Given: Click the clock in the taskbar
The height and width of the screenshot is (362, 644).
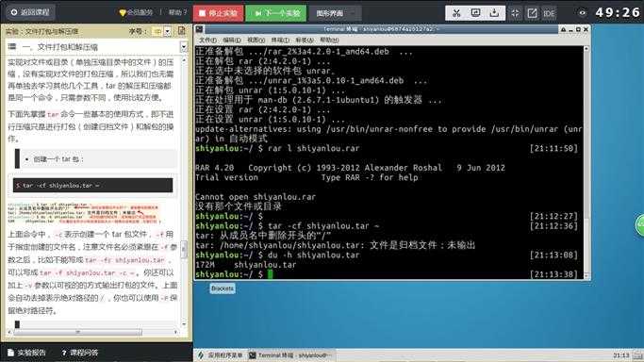Looking at the screenshot, I should [621, 355].
